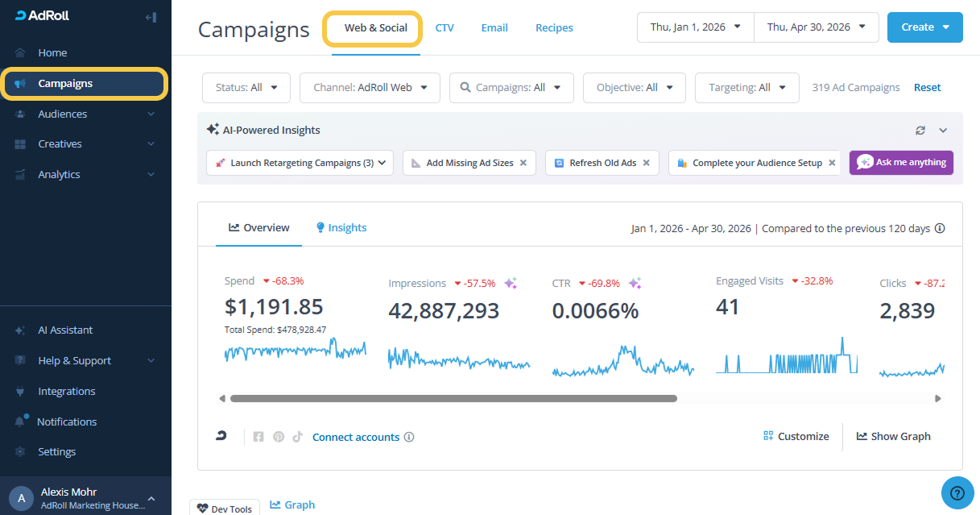980x515 pixels.
Task: Click the Creatives grid icon
Action: pos(20,143)
